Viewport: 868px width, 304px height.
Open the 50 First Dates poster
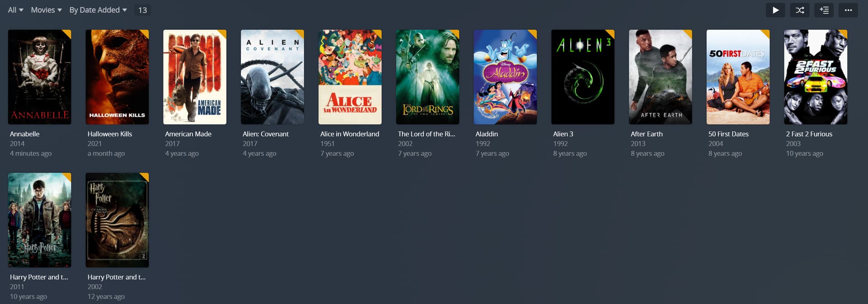coord(738,77)
